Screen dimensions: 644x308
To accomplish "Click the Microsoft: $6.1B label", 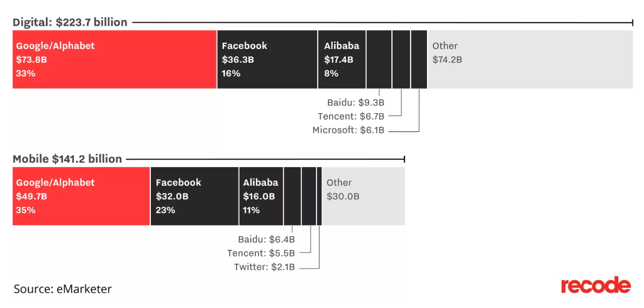I will tap(348, 131).
